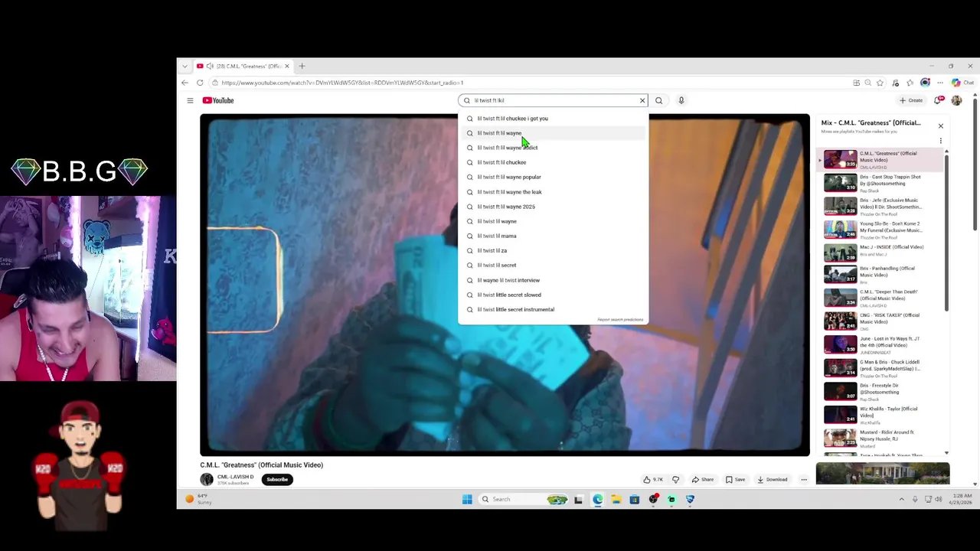980x551 pixels.
Task: Clear the search box text
Action: 642,100
